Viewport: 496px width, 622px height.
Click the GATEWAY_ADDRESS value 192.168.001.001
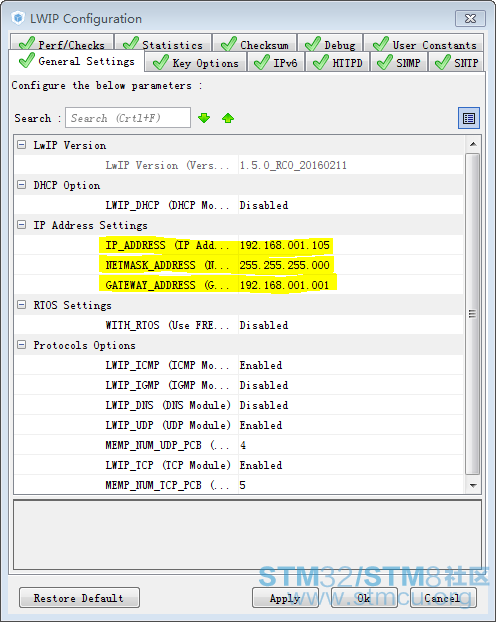285,285
